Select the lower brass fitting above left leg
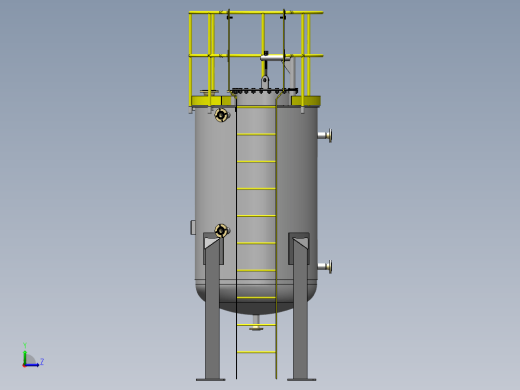This screenshot has height=390, width=520. (x=222, y=231)
